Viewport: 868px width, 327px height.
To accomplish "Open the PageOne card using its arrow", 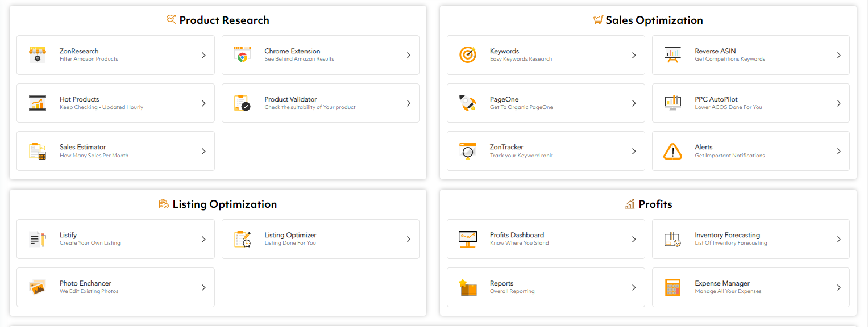I will tap(634, 103).
